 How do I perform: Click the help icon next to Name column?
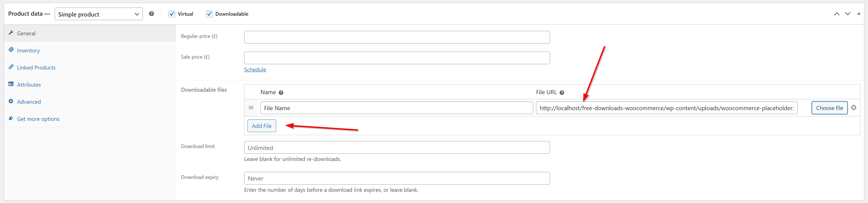pyautogui.click(x=281, y=92)
